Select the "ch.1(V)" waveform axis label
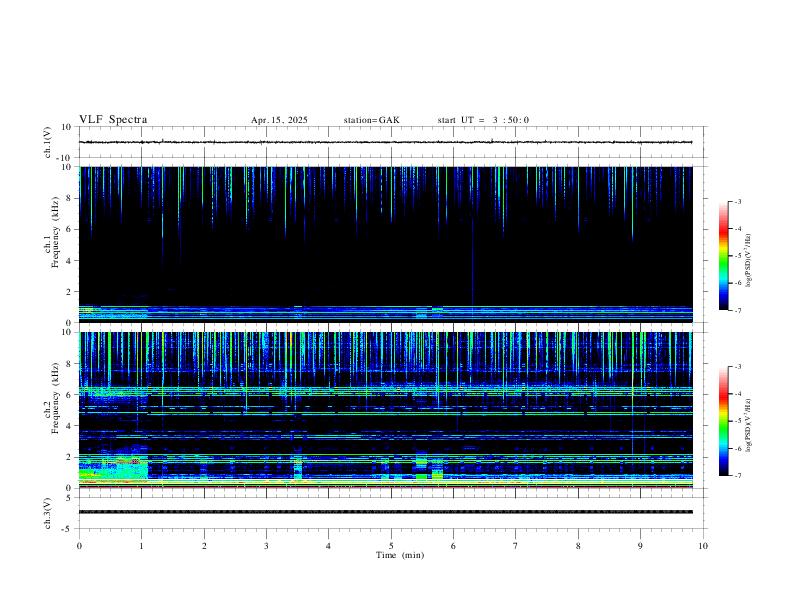 (48, 142)
